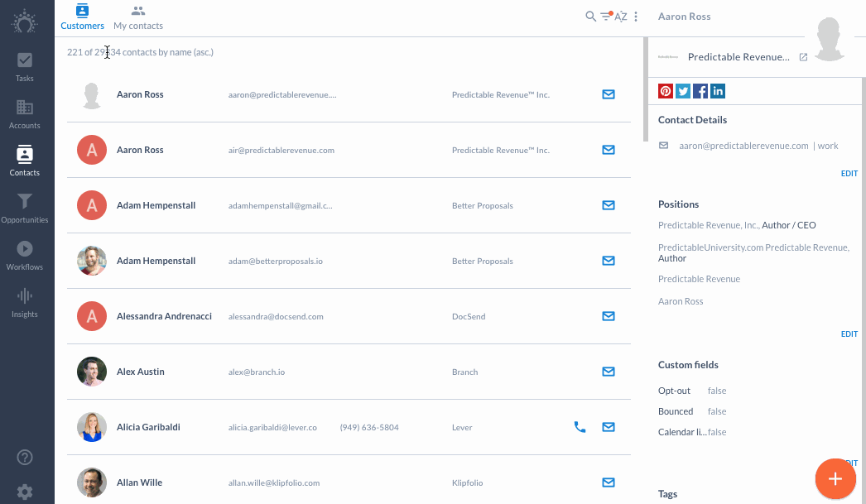Edit the Positions section

point(849,334)
